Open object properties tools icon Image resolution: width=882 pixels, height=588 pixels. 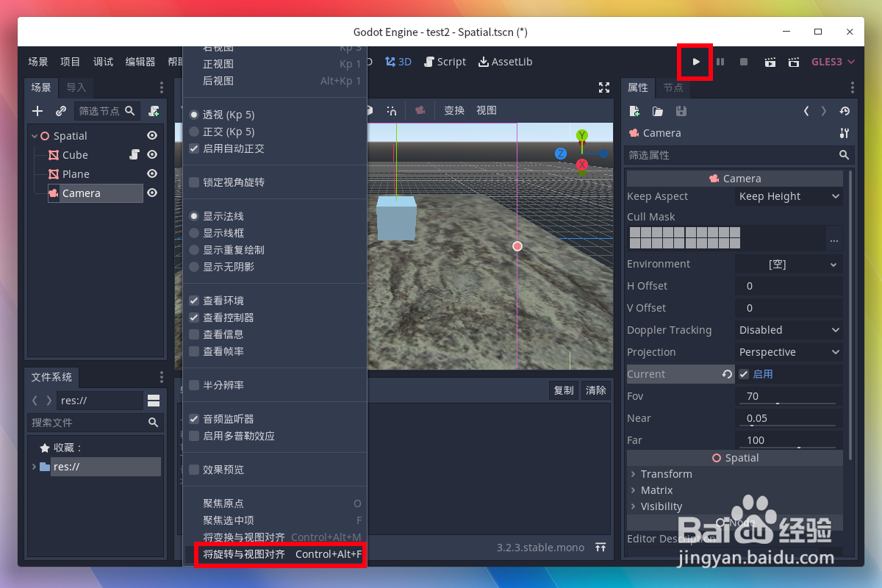point(844,133)
